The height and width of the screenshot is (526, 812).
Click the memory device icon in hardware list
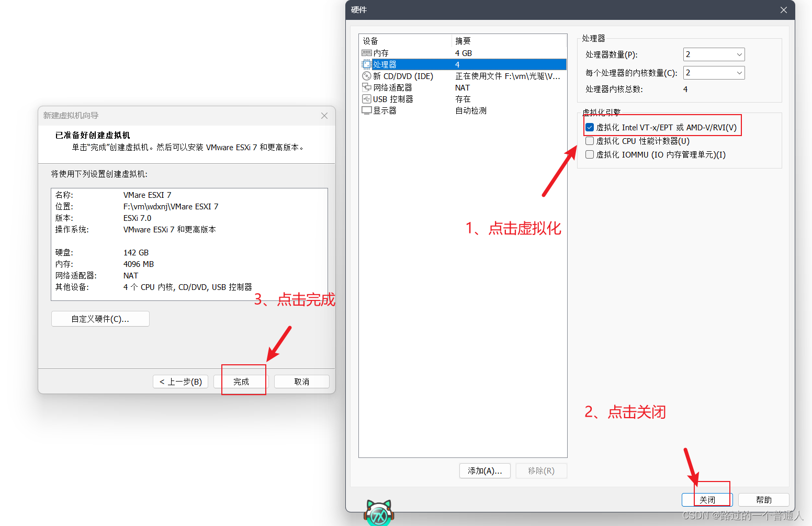point(367,53)
